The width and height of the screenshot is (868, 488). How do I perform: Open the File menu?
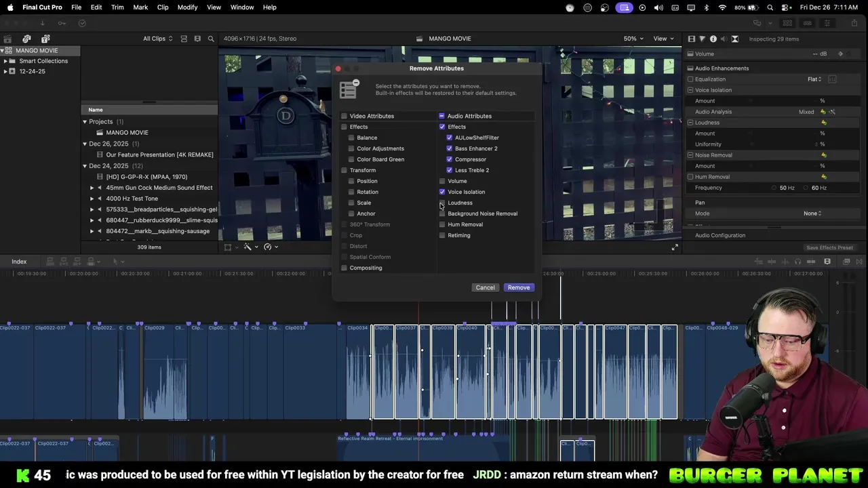[x=77, y=7]
